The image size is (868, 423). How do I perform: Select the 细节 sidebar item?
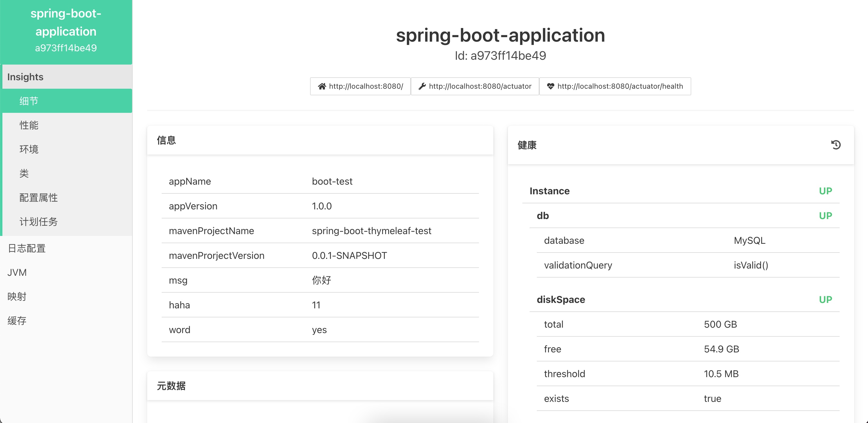coord(29,101)
